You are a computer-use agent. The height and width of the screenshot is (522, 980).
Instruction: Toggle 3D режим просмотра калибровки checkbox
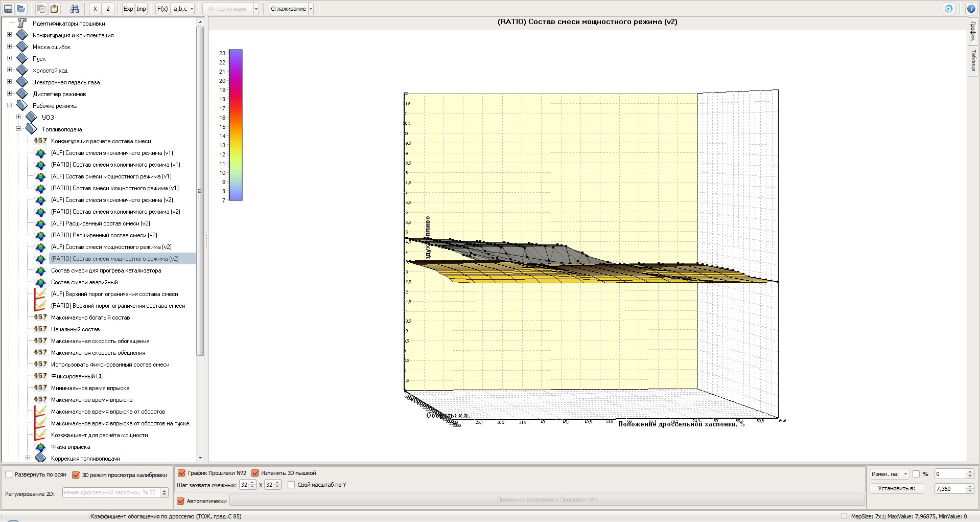click(76, 475)
